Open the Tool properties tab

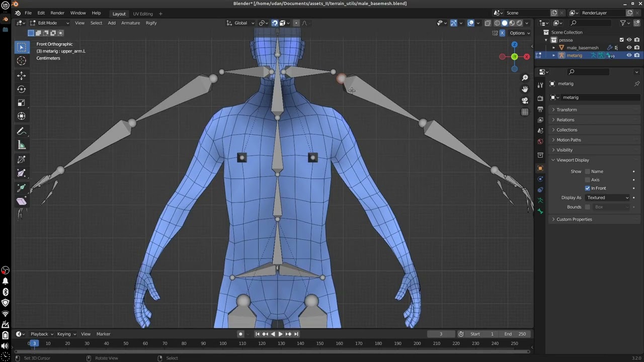click(x=540, y=84)
